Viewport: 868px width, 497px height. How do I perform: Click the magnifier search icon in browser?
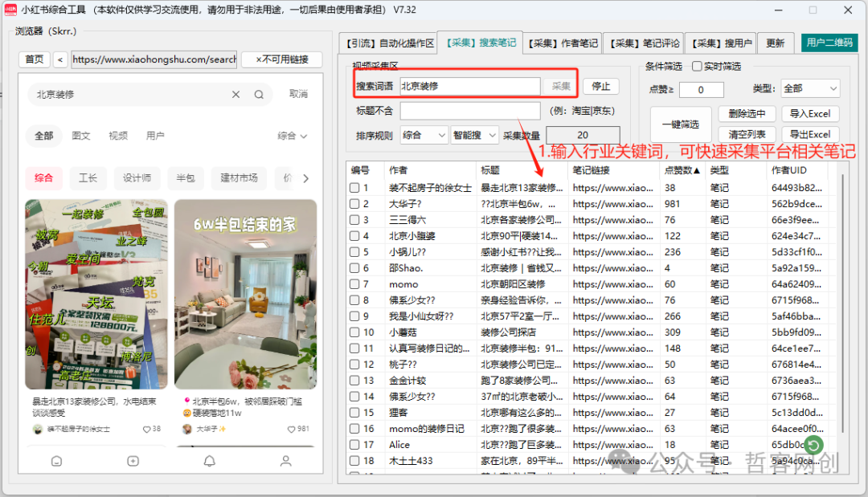[x=259, y=95]
